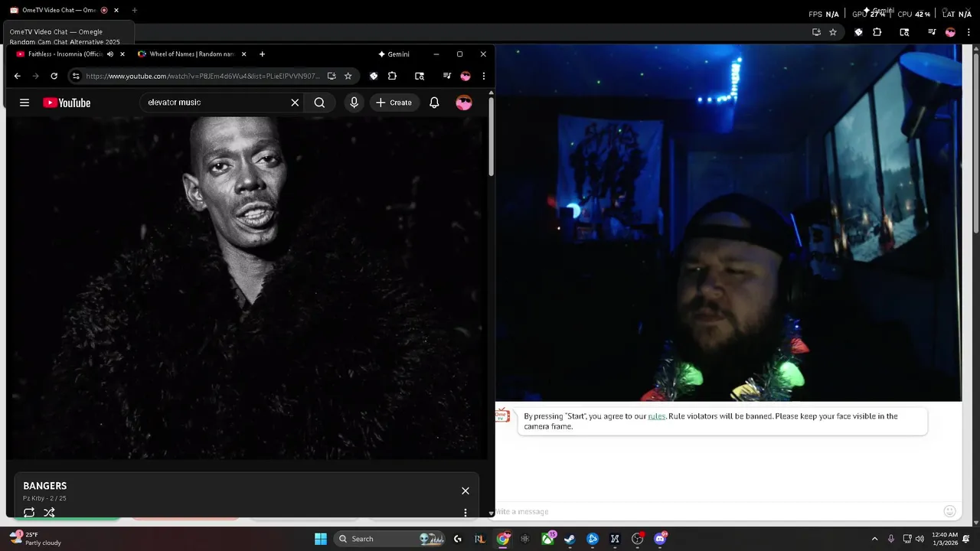Open Logitech G HUB from taskbar
The image size is (980, 551).
tap(458, 539)
